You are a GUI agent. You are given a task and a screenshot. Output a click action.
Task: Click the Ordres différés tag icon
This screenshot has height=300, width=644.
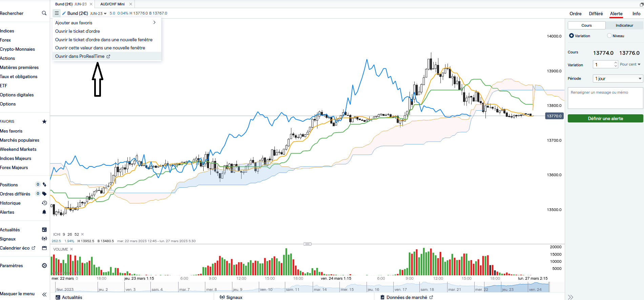tap(44, 194)
